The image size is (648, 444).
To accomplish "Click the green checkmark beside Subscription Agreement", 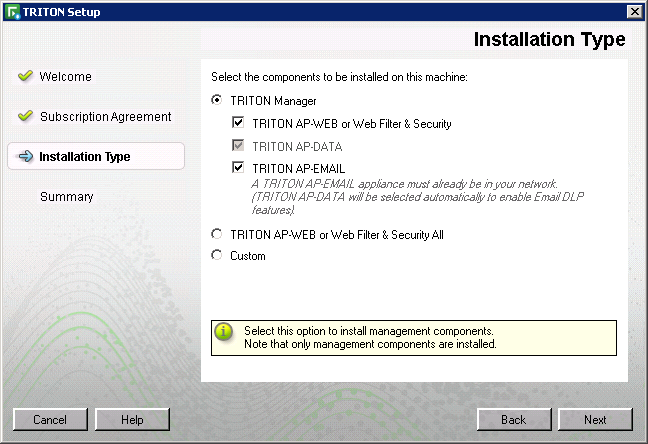I will coord(26,116).
